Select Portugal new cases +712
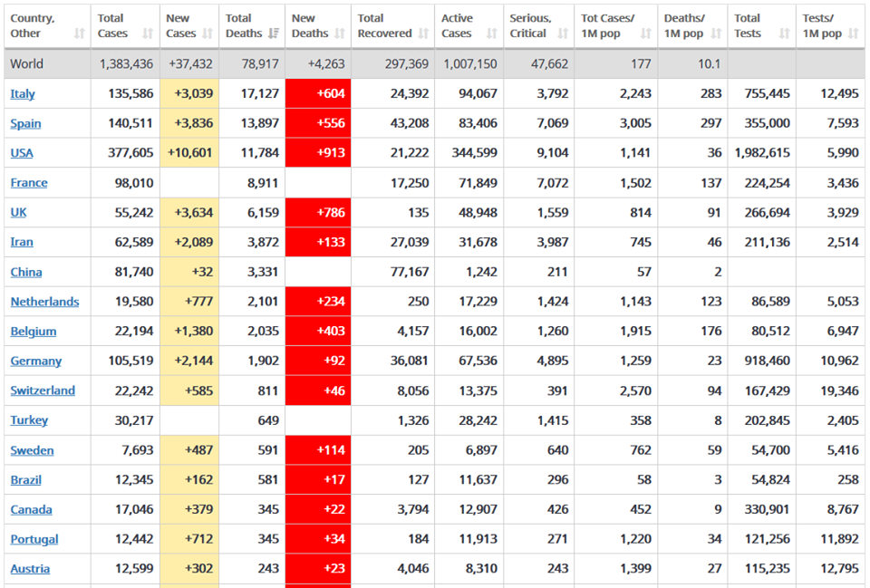This screenshot has width=870, height=588. pos(189,539)
